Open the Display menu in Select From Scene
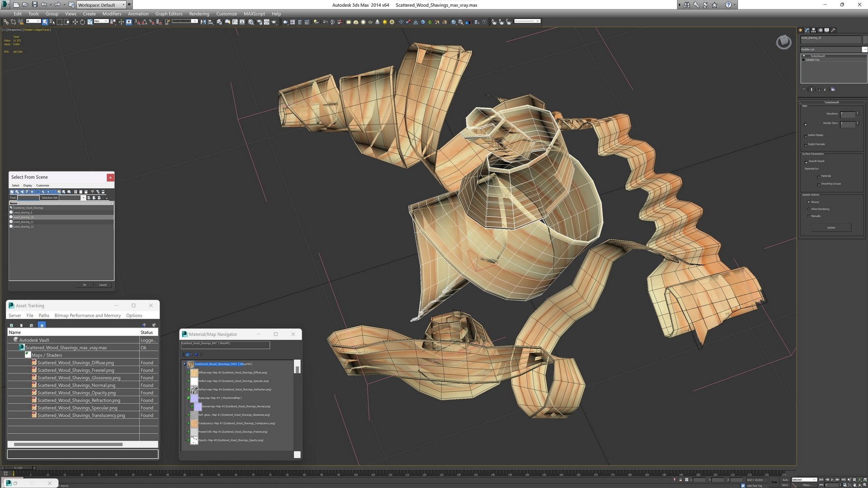 coord(28,185)
